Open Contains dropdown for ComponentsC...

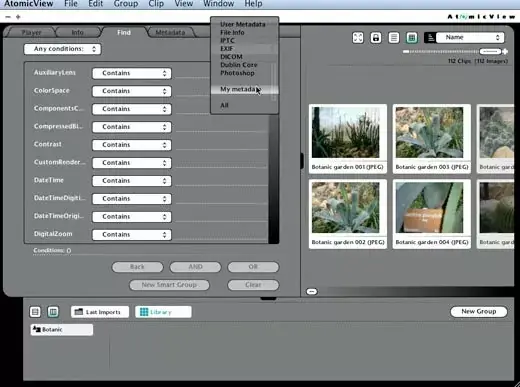click(x=132, y=109)
